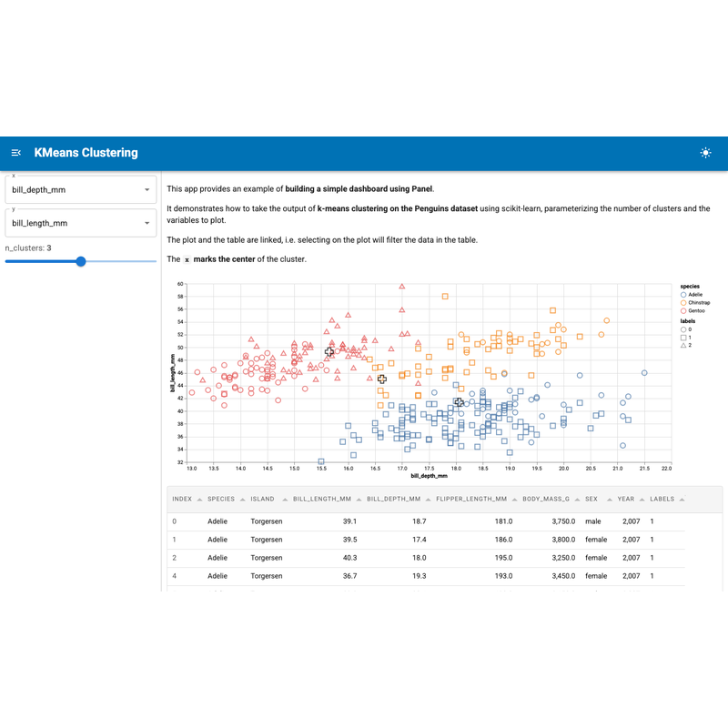Image resolution: width=728 pixels, height=728 pixels.
Task: Click the triangle legend symbol for label 2
Action: point(683,346)
